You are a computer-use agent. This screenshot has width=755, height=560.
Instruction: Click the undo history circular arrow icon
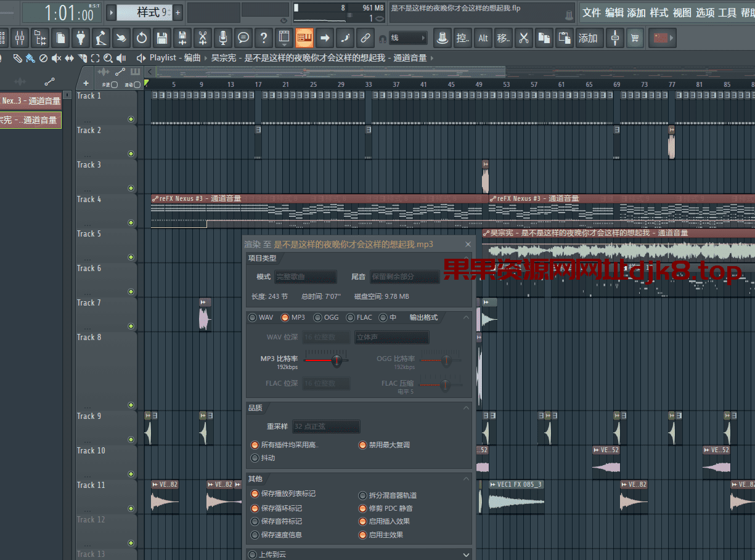coord(142,38)
